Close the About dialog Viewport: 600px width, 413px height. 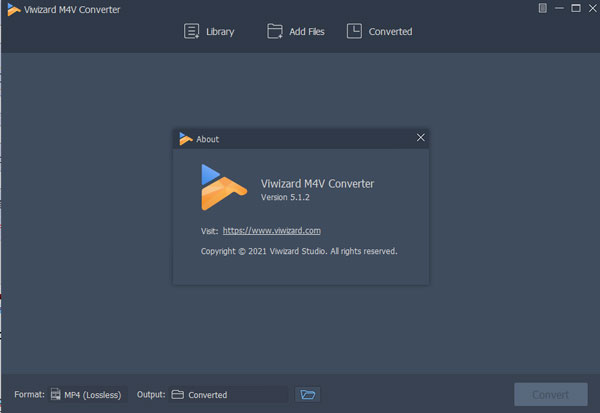coord(421,138)
